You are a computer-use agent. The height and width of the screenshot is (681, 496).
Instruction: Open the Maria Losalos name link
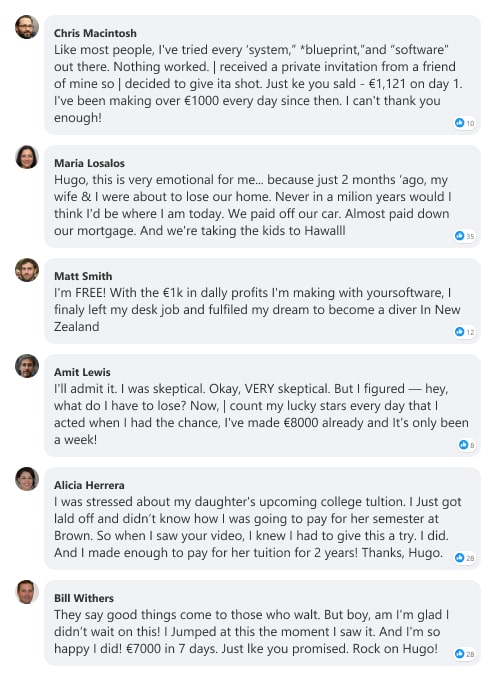coord(89,163)
